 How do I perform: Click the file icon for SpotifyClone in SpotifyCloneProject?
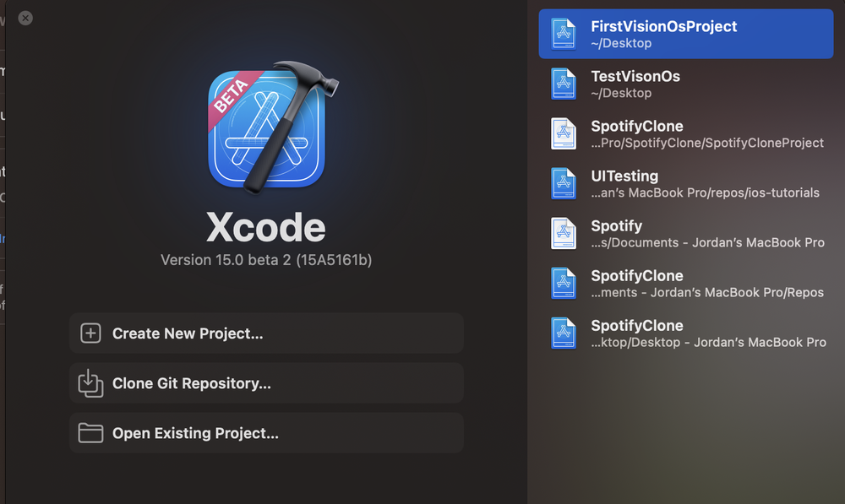pyautogui.click(x=563, y=133)
